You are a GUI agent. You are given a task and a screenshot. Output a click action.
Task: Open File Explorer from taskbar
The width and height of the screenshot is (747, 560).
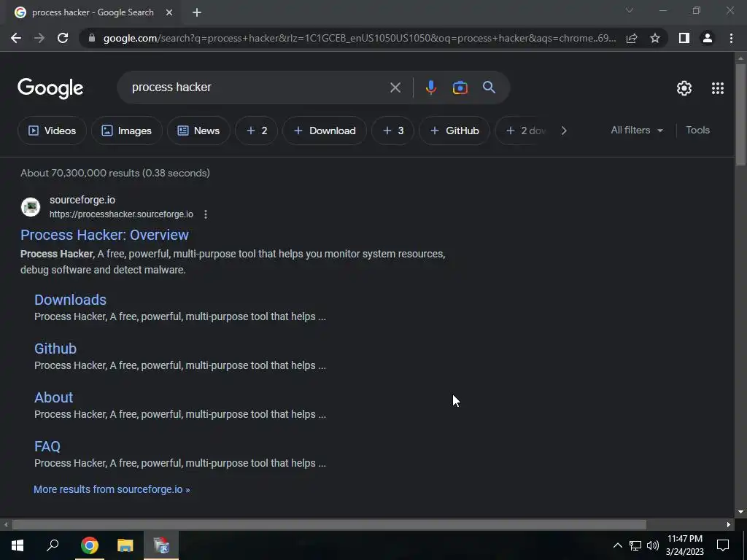(125, 545)
